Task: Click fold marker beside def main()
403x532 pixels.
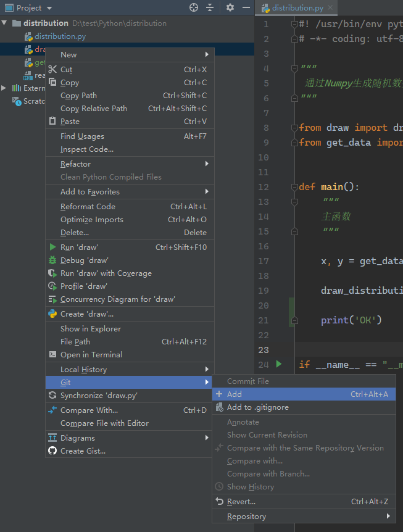Action: point(294,187)
